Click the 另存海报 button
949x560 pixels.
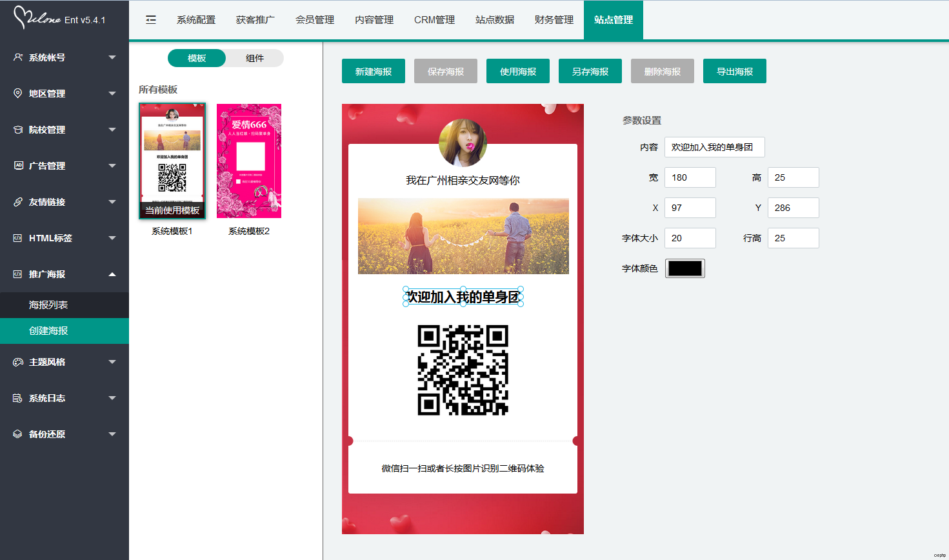tap(590, 71)
